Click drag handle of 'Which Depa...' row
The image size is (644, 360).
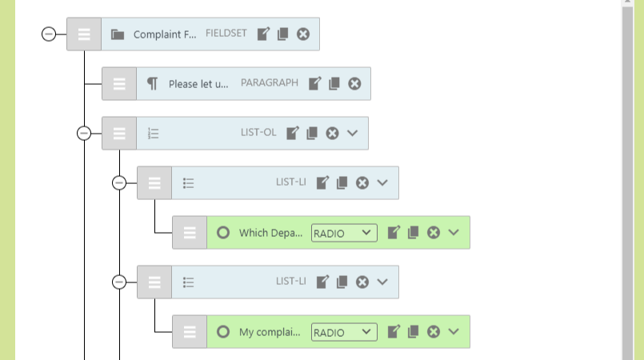coord(190,233)
